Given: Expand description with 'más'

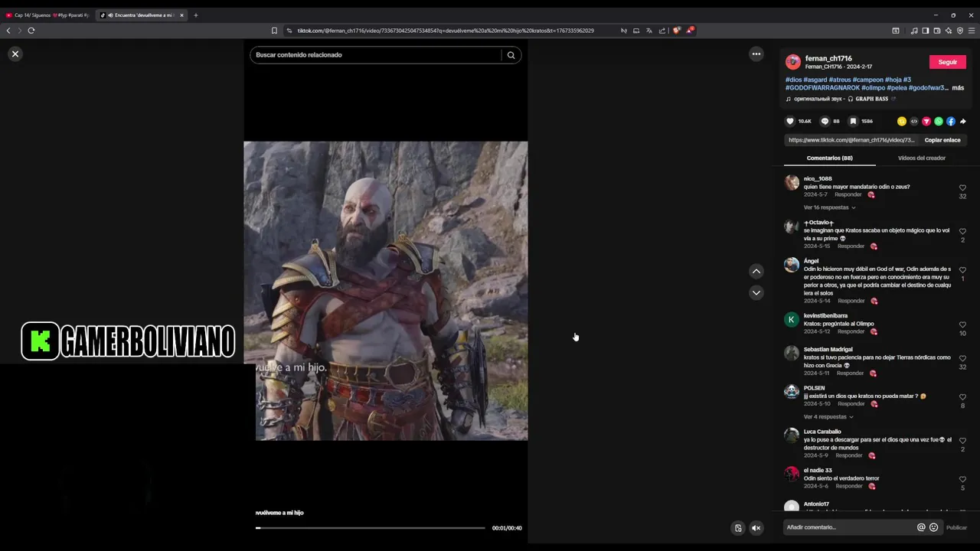Looking at the screenshot, I should tap(958, 88).
